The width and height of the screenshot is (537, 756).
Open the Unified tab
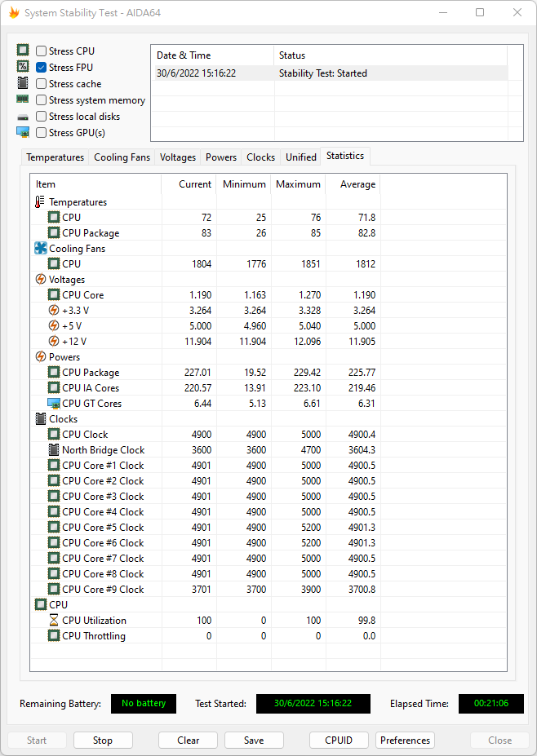coord(300,157)
